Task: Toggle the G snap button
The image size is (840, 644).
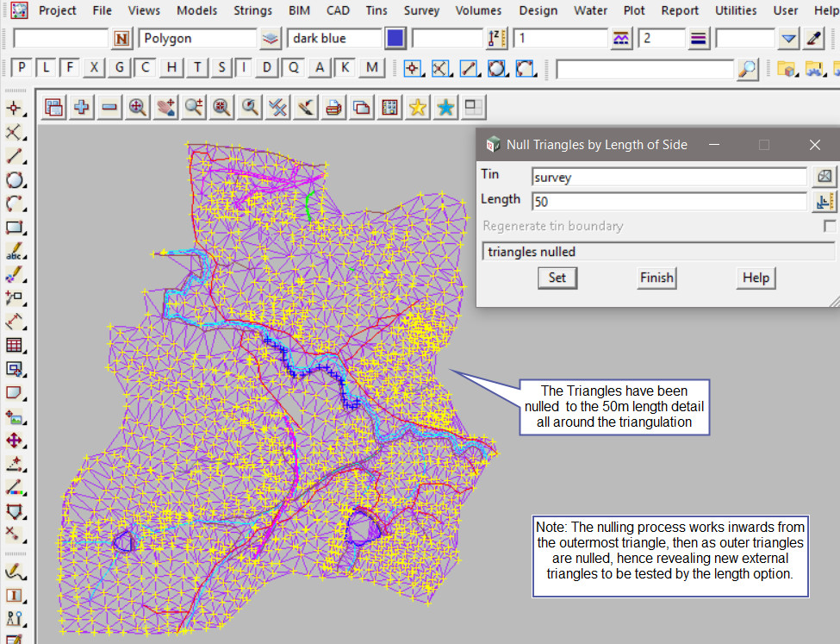Action: 121,68
